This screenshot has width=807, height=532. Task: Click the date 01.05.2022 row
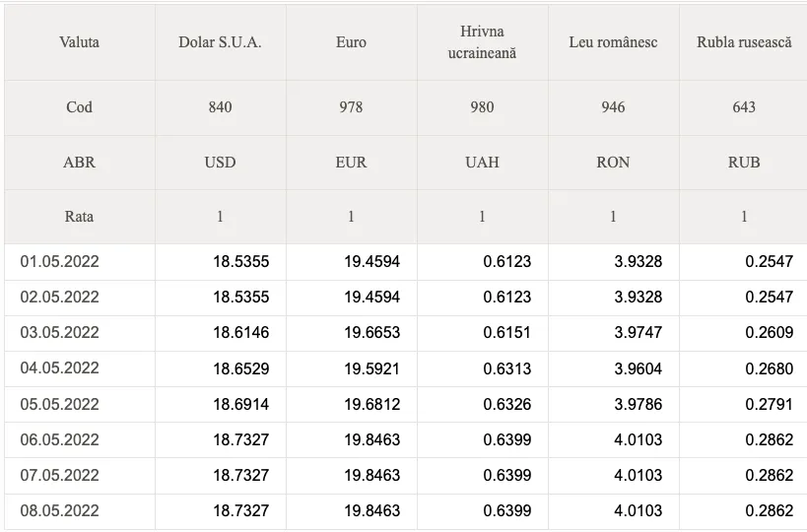coord(406,262)
